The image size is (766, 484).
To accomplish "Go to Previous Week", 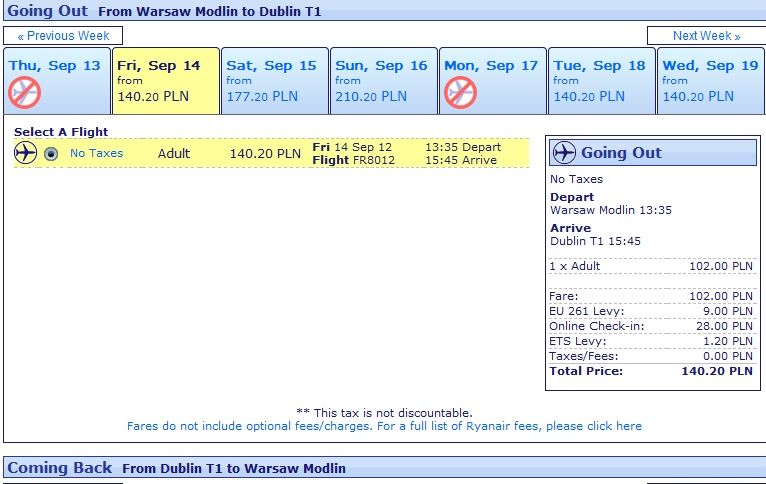I will 63,36.
